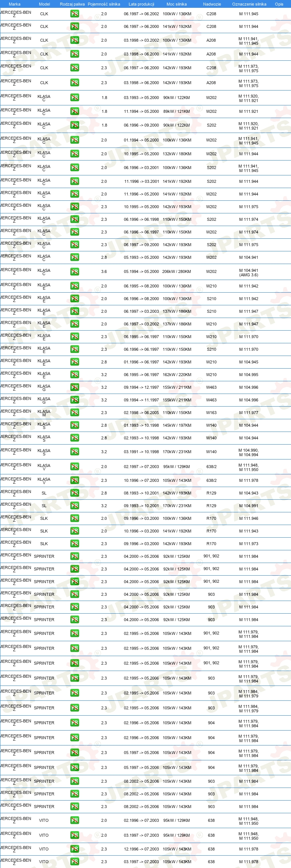Click the Lata produkcji column header
291x868 pixels.
click(x=141, y=4)
